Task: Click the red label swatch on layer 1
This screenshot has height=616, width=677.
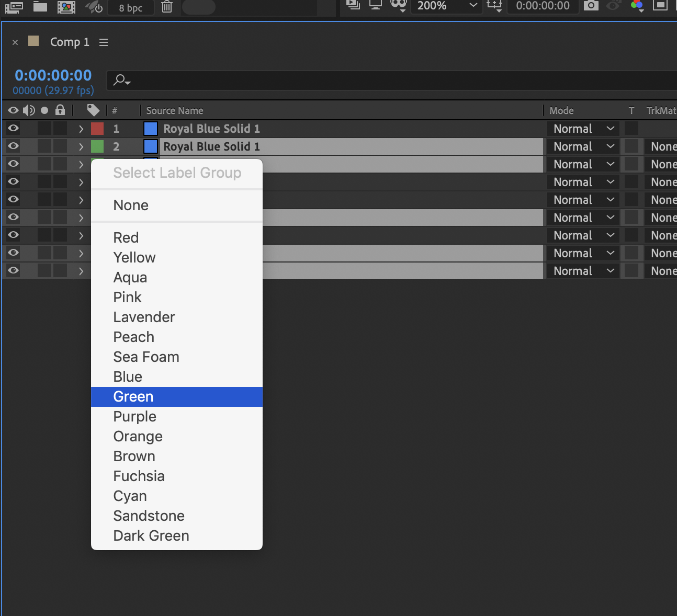Action: point(97,128)
